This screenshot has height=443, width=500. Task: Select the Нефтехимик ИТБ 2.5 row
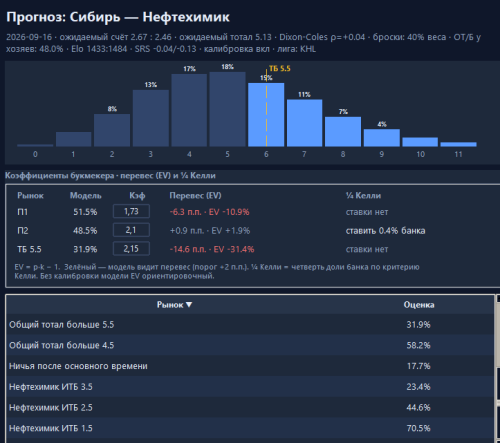pos(250,407)
